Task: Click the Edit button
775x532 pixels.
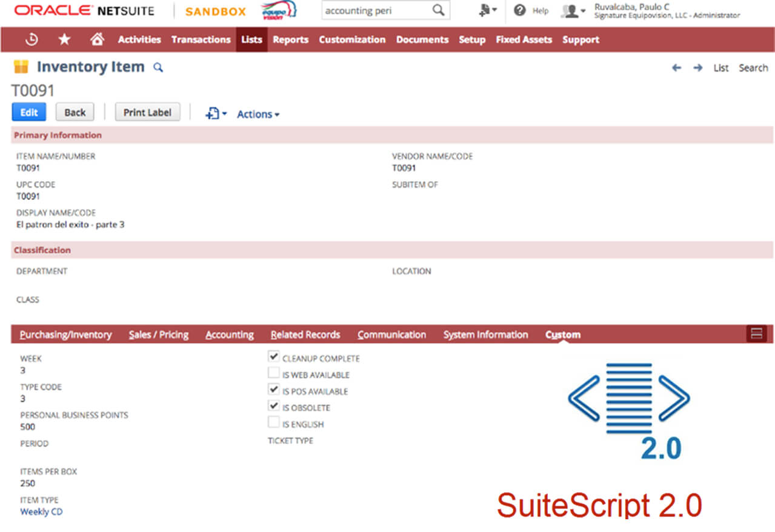Action: point(29,112)
